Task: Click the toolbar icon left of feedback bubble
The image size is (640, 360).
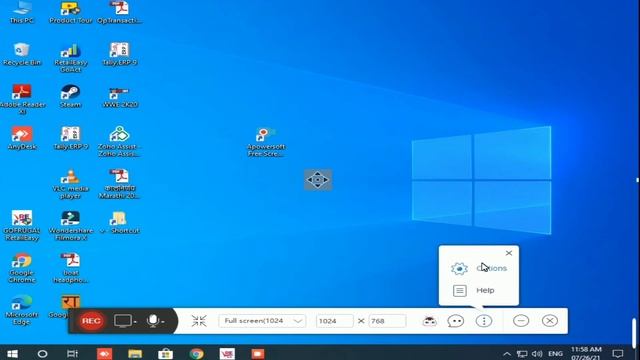Action: (429, 321)
